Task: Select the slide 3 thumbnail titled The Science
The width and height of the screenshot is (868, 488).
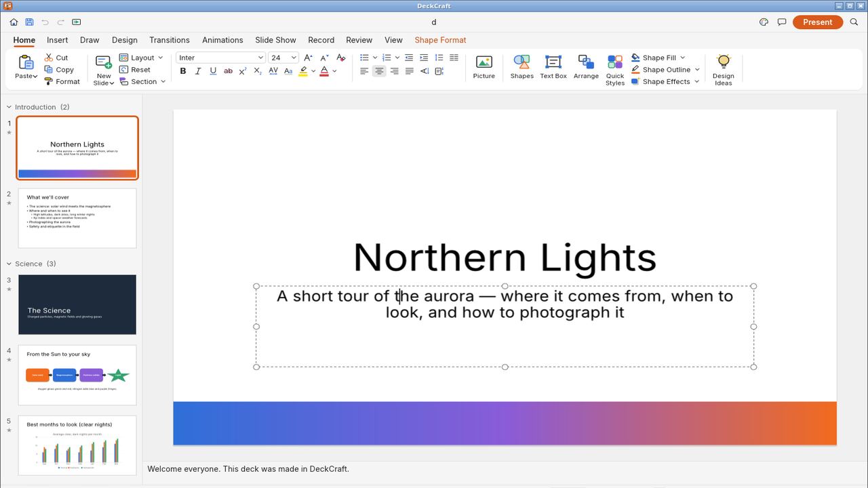Action: 77,304
